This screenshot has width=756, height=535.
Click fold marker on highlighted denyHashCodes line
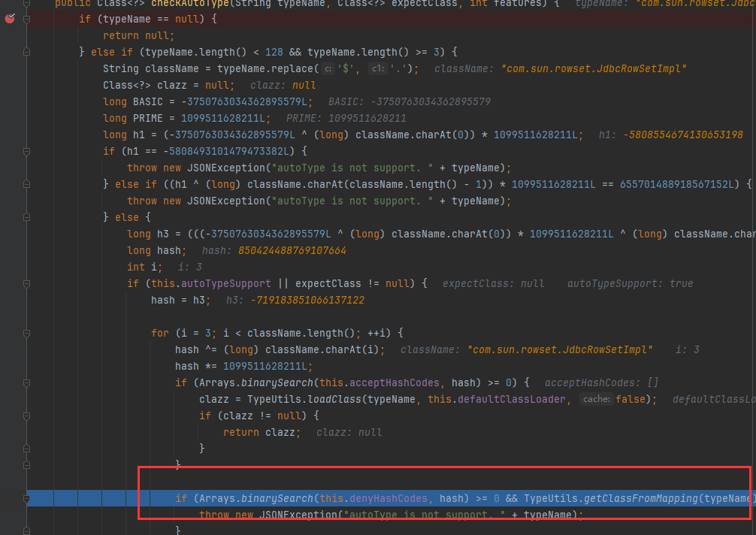pyautogui.click(x=27, y=498)
